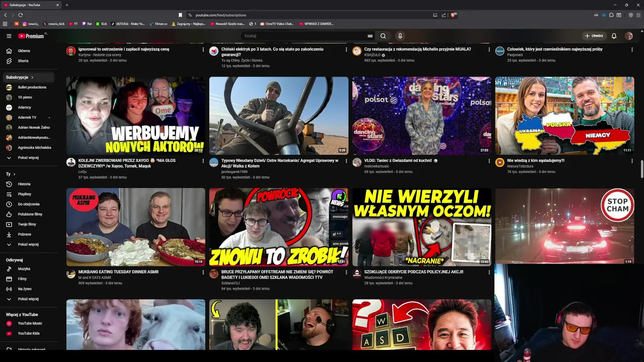Open the options menu for Chiński elektryk po 3 latach video
The width and height of the screenshot is (644, 362).
346,50
